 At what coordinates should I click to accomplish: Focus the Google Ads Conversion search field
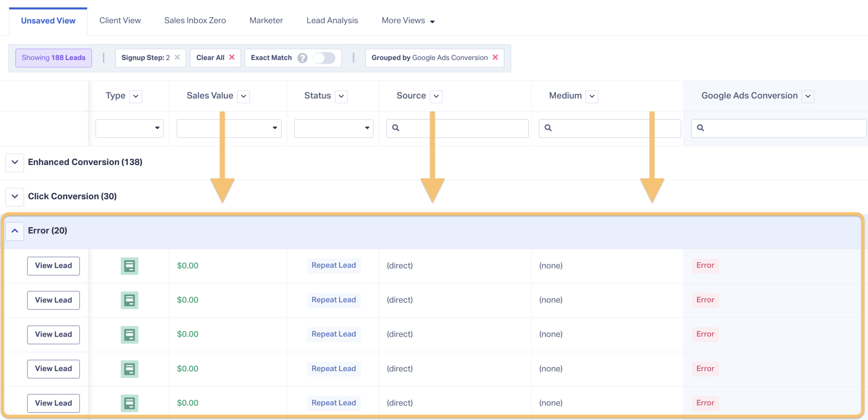click(x=779, y=128)
